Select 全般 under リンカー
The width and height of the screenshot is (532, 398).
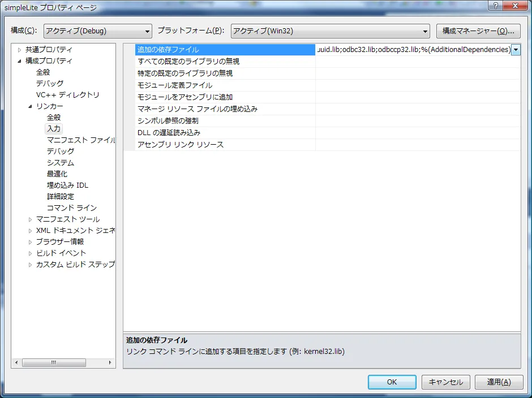click(54, 117)
